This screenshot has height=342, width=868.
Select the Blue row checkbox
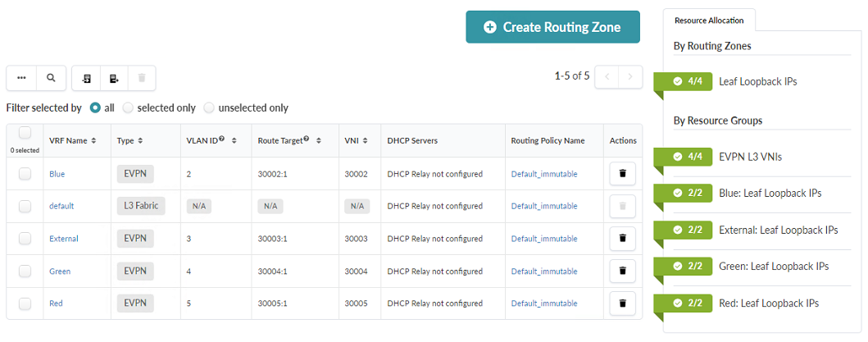pos(25,174)
